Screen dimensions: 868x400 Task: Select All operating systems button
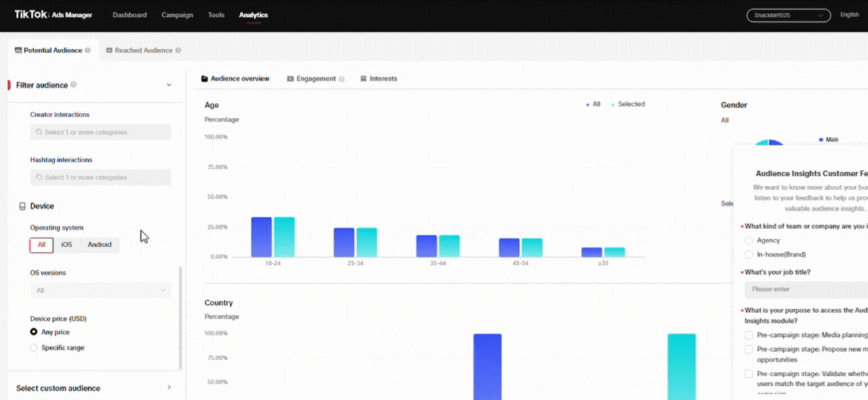coord(41,245)
